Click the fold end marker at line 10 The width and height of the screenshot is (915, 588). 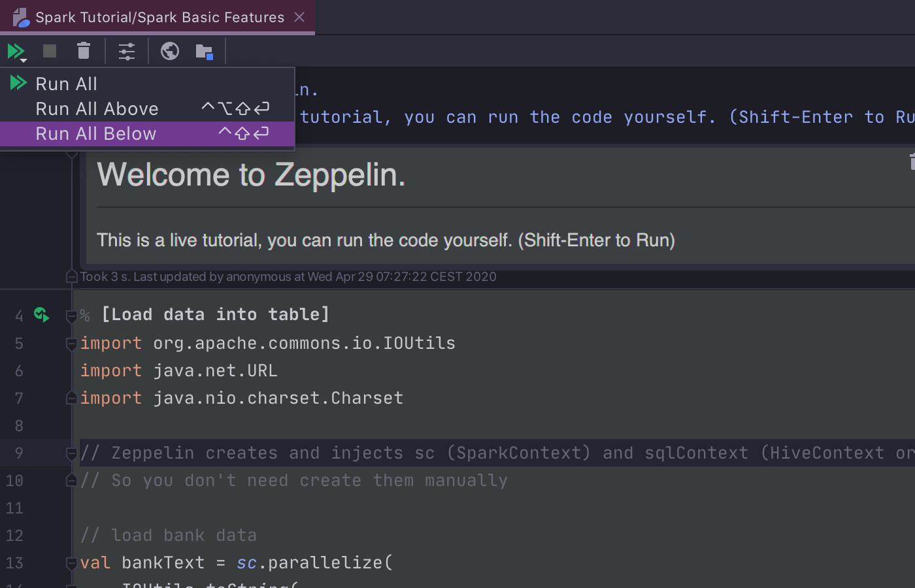pyautogui.click(x=72, y=481)
